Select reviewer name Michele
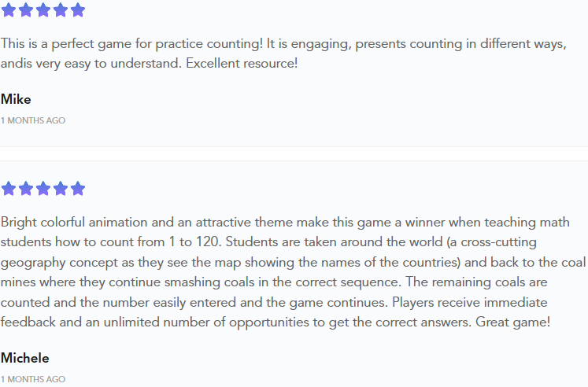 pyautogui.click(x=24, y=358)
